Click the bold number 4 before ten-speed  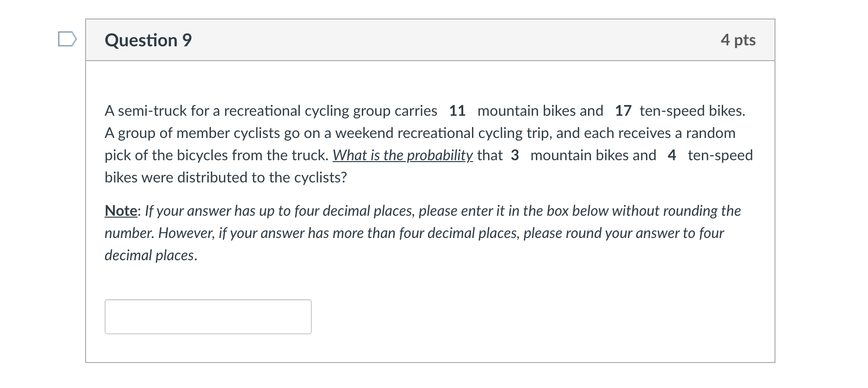pyautogui.click(x=672, y=156)
